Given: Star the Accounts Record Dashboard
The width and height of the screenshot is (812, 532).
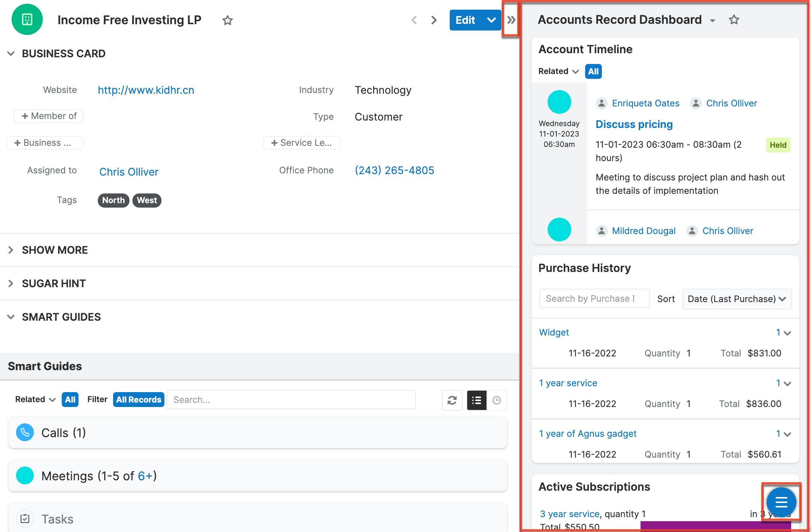Looking at the screenshot, I should (x=734, y=20).
